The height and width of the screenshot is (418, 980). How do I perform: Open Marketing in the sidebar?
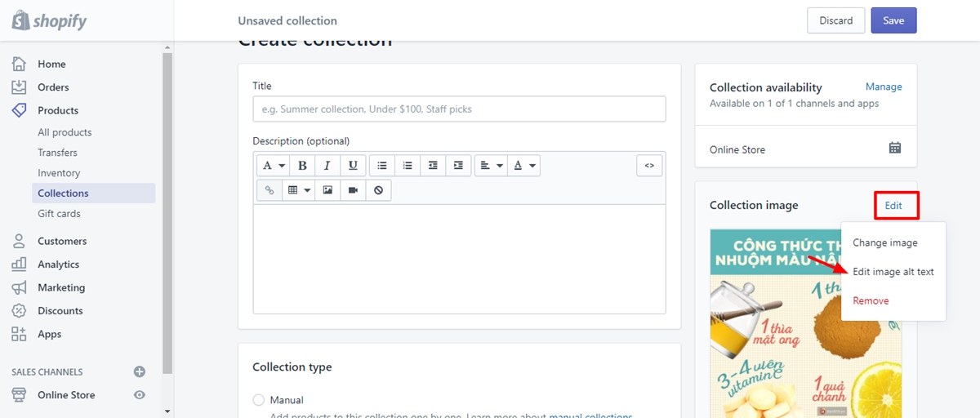[61, 287]
